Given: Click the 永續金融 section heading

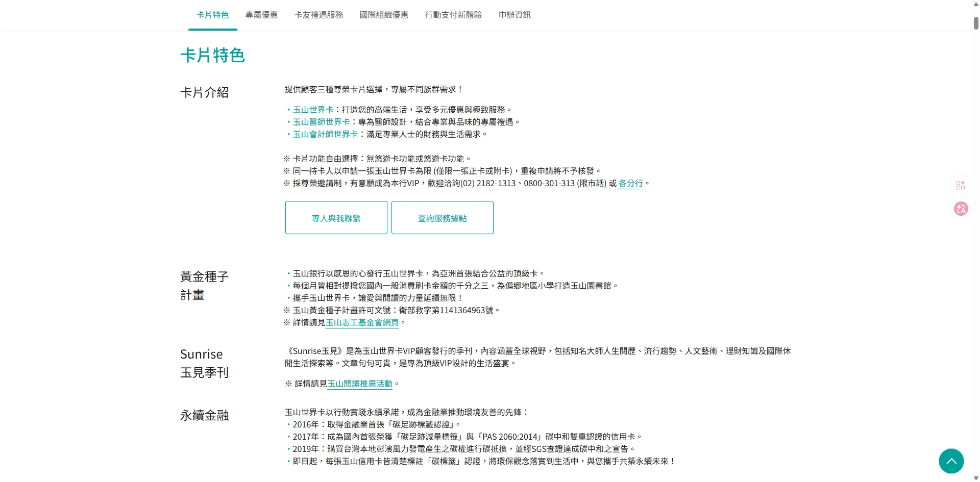Looking at the screenshot, I should tap(205, 415).
